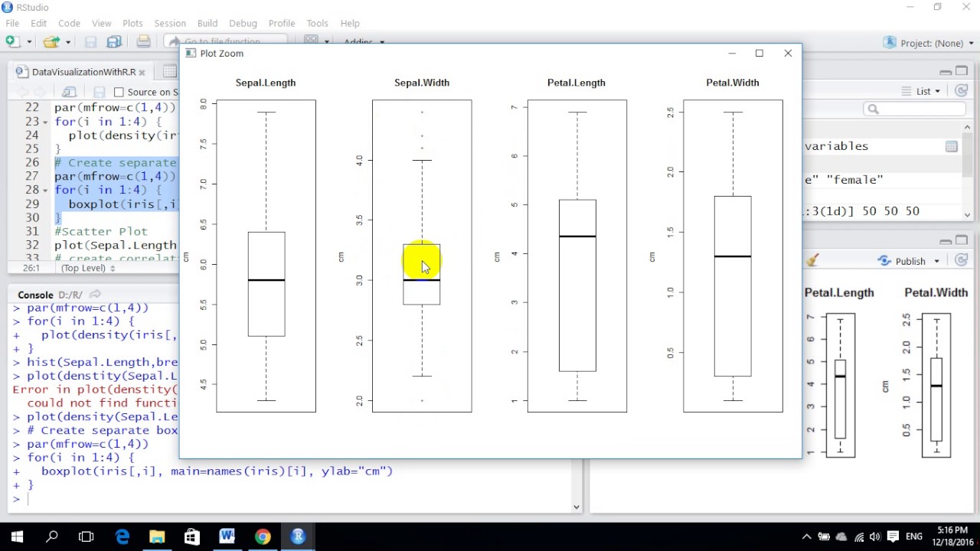Open File Explorer from the taskbar
Image resolution: width=980 pixels, height=551 pixels.
157,536
